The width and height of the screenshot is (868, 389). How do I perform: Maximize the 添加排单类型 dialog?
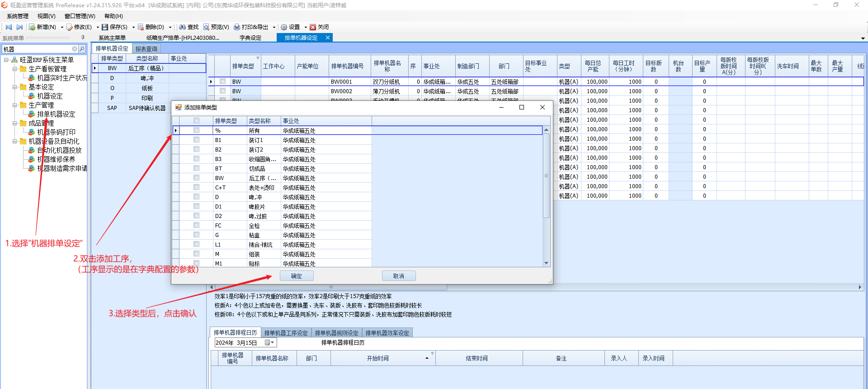(522, 107)
